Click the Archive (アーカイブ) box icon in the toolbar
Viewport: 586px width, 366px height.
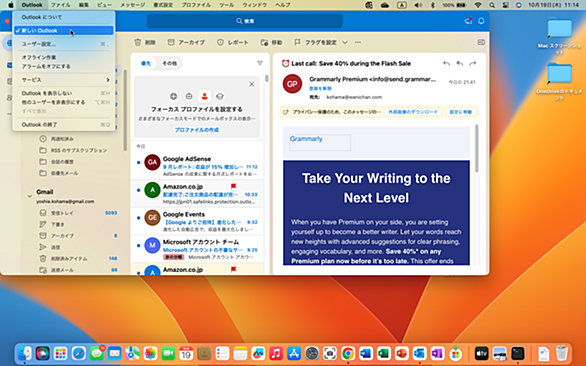tap(171, 42)
